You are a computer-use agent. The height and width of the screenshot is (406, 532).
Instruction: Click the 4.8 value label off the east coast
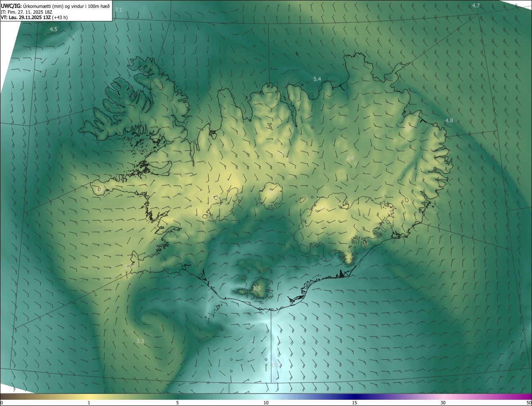(449, 120)
